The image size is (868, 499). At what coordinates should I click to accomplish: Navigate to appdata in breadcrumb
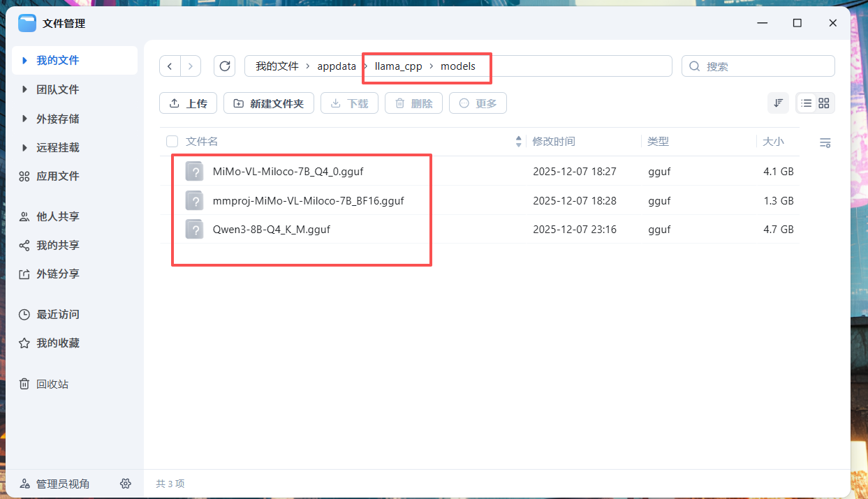point(337,66)
